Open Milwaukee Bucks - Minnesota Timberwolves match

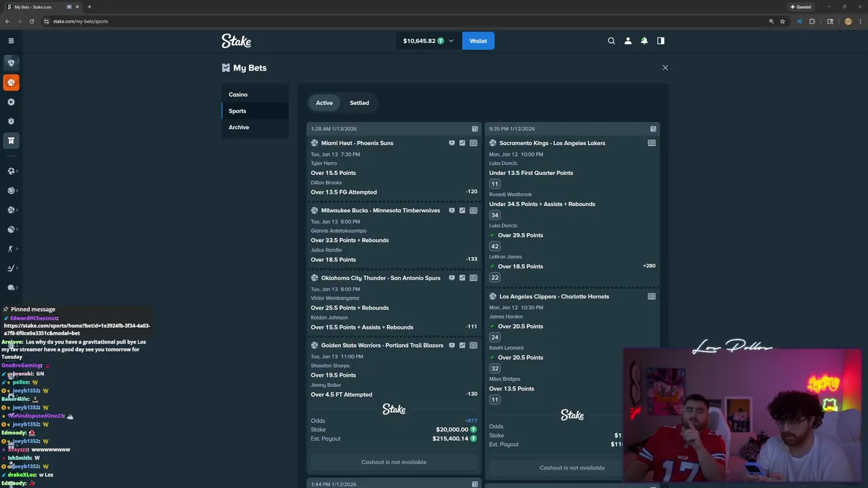tap(380, 210)
